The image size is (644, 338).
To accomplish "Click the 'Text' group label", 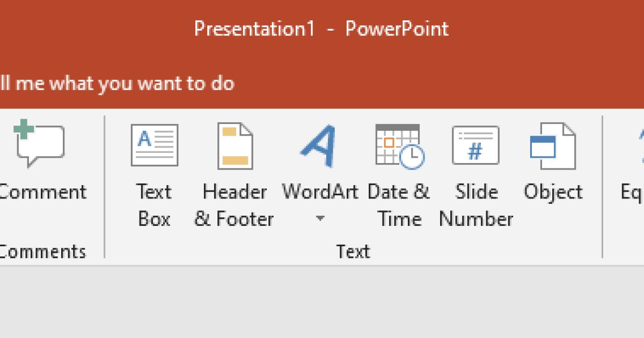I will pos(354,251).
